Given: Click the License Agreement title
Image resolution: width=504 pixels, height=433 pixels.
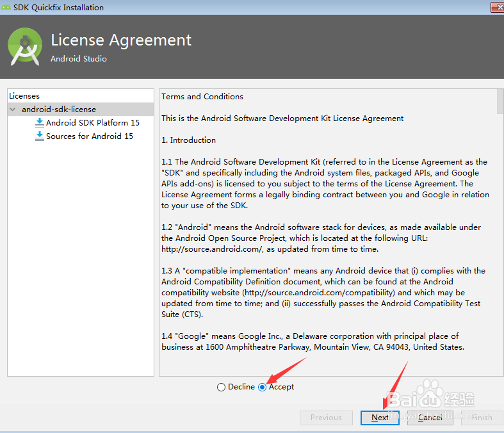Looking at the screenshot, I should tap(121, 40).
